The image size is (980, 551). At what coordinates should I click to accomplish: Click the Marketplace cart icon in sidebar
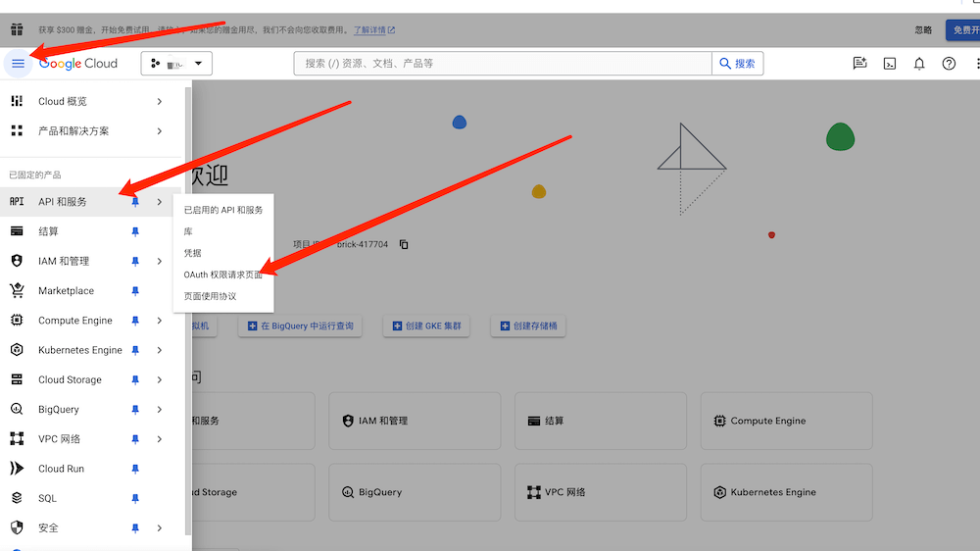pyautogui.click(x=17, y=291)
